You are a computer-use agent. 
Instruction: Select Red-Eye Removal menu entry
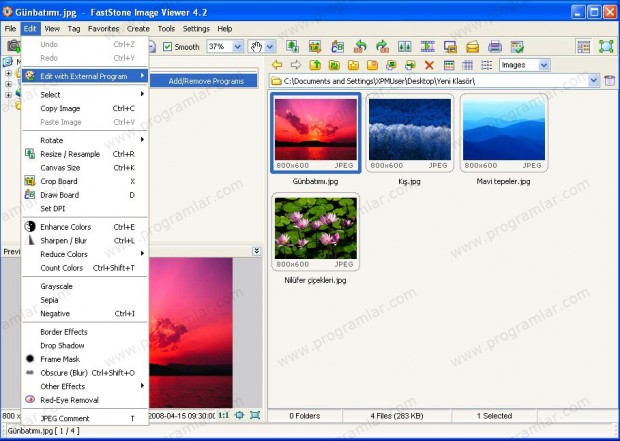(x=85, y=400)
